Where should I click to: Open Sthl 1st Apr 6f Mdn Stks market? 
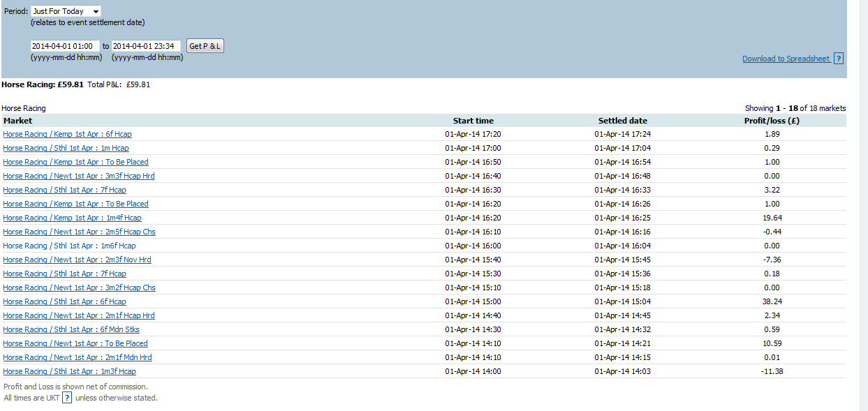click(x=71, y=329)
